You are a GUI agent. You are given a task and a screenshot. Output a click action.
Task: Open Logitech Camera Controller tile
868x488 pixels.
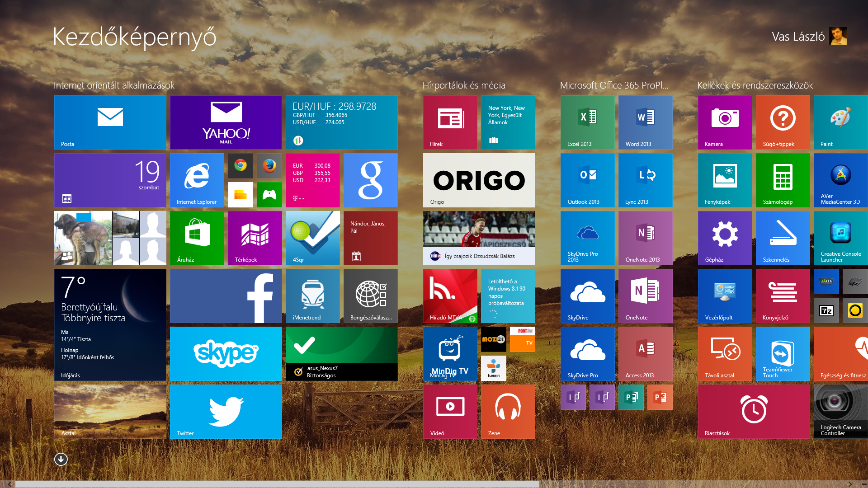[840, 412]
